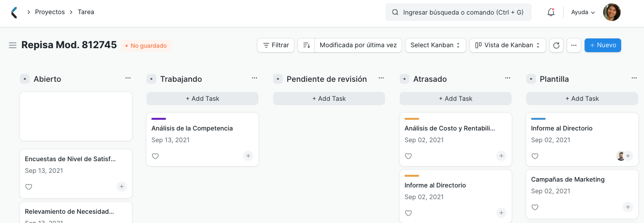This screenshot has height=223, width=644.
Task: Click the No guardado status indicator
Action: [x=146, y=45]
